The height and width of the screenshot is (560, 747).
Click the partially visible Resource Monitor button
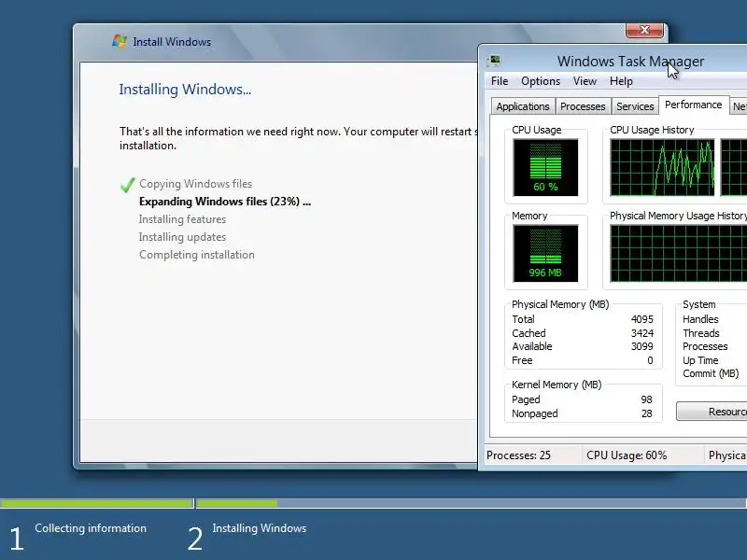(712, 412)
